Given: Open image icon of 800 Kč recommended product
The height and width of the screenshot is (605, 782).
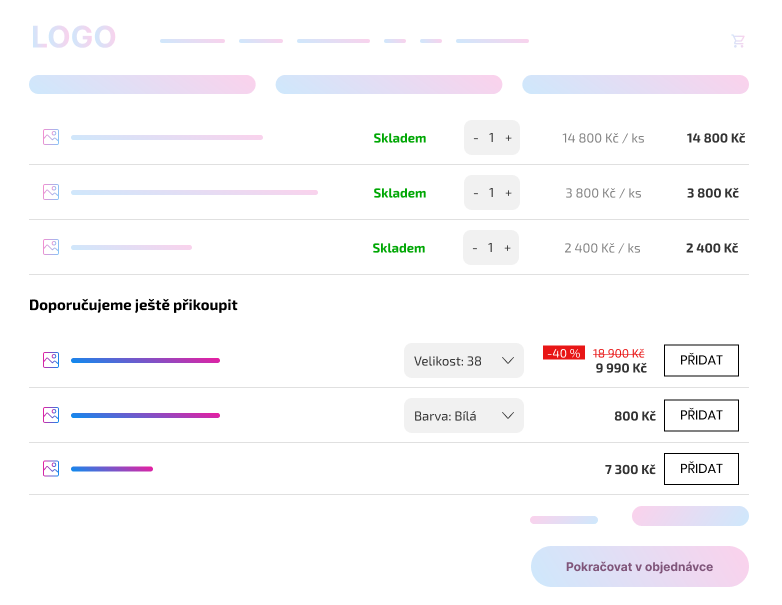Looking at the screenshot, I should click(51, 415).
